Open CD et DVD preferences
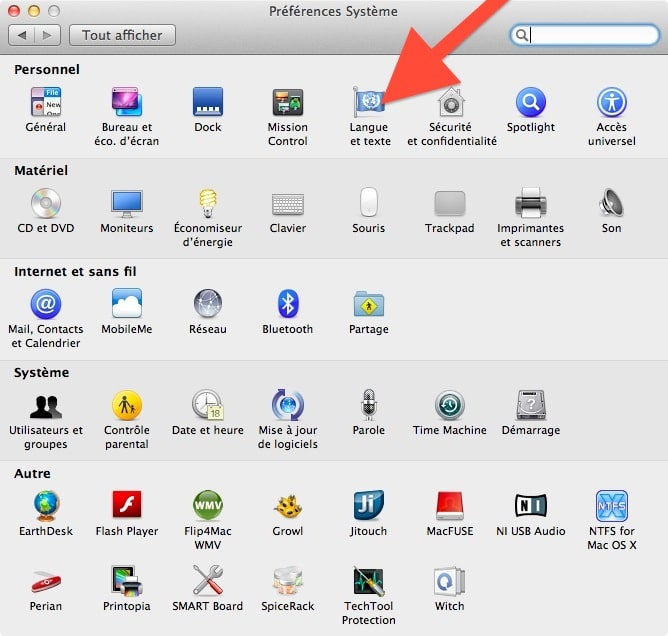668x636 pixels. tap(46, 203)
